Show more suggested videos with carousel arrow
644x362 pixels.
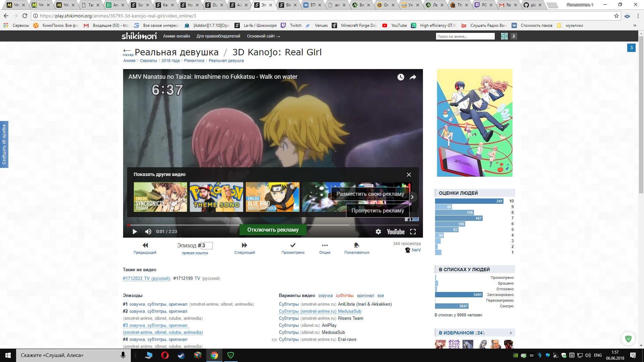click(412, 197)
